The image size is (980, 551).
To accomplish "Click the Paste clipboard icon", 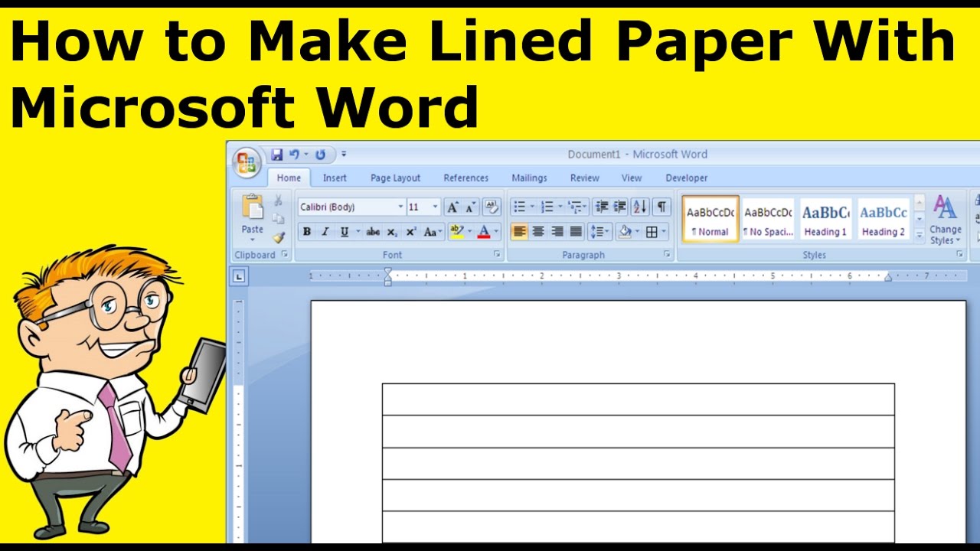I will 252,207.
